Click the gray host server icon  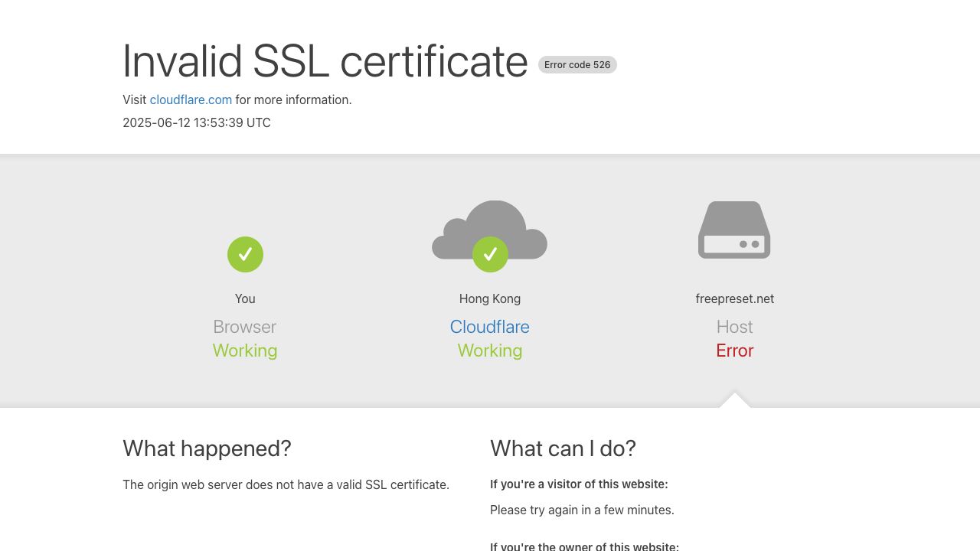coord(734,230)
